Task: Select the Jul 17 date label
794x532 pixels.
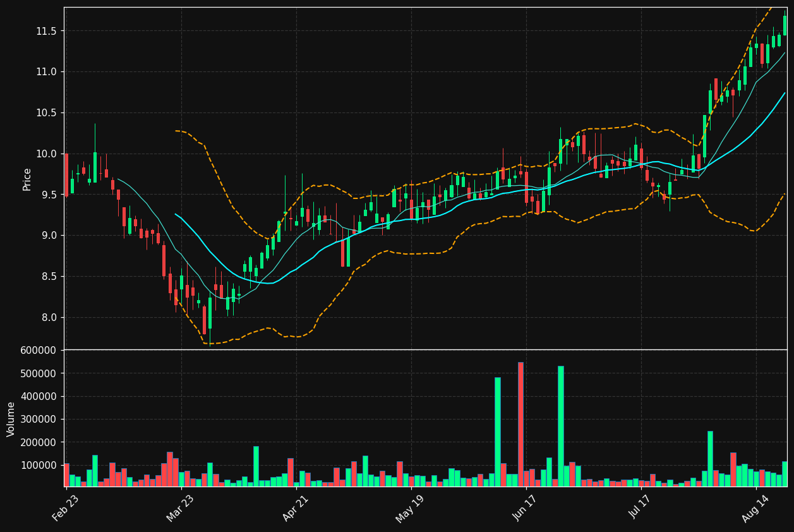Action: [641, 508]
